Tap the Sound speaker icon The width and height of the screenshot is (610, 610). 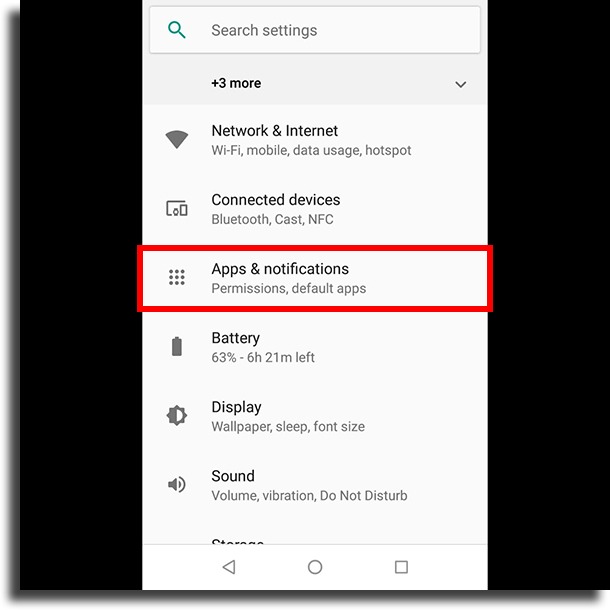[177, 484]
